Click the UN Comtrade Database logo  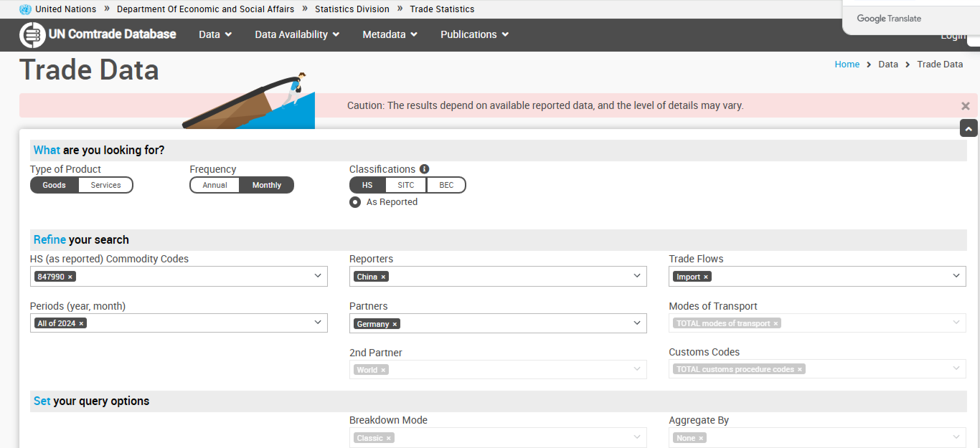click(98, 34)
